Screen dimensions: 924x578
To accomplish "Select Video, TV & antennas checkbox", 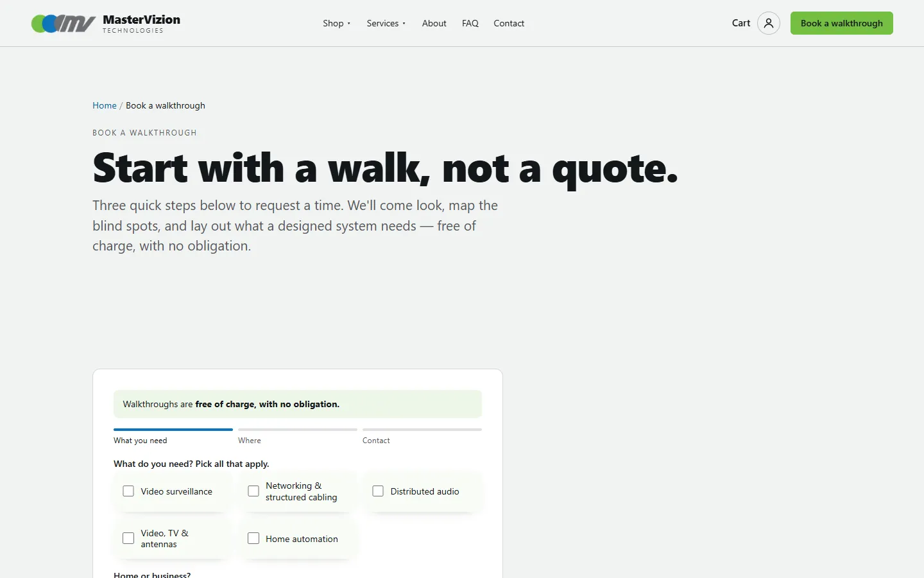I will click(128, 538).
